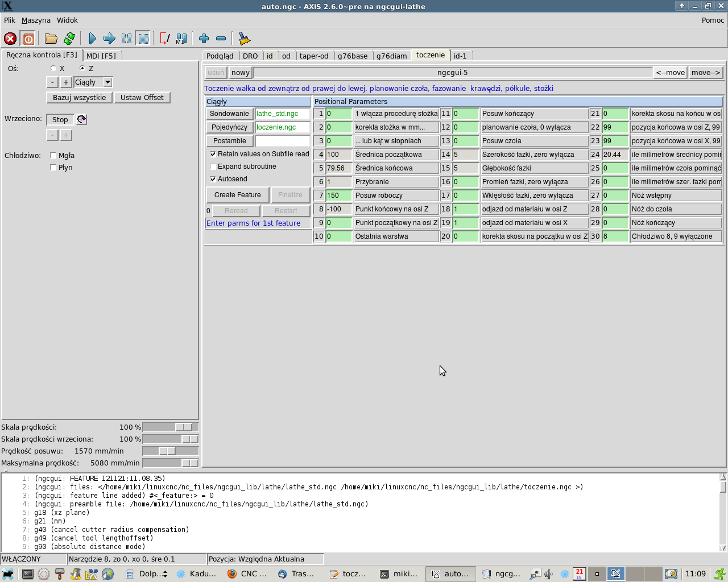Click the G-code listing vertical scrollbar
728x582 pixels.
tap(723, 513)
